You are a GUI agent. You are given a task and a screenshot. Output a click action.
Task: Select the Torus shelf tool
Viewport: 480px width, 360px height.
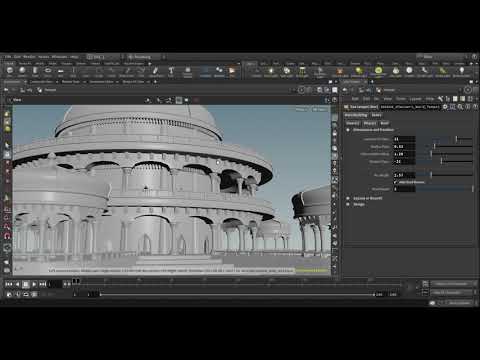coord(48,71)
